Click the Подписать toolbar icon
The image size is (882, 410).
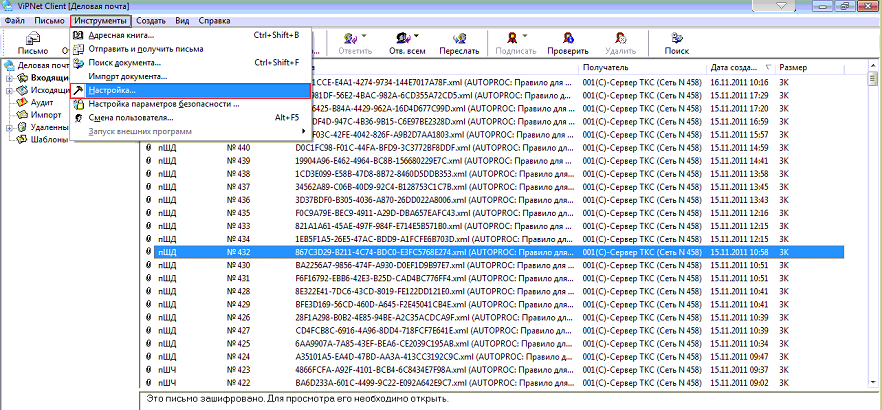[x=511, y=38]
